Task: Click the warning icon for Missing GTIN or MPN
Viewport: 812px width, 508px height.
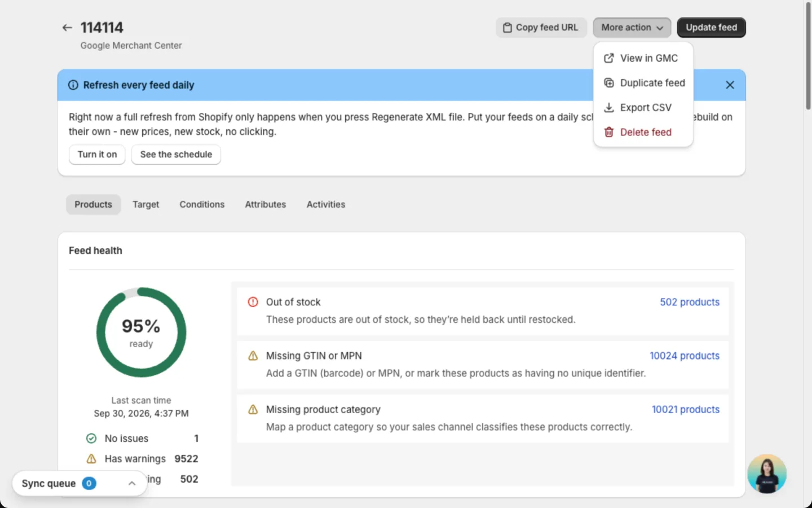Action: click(253, 356)
